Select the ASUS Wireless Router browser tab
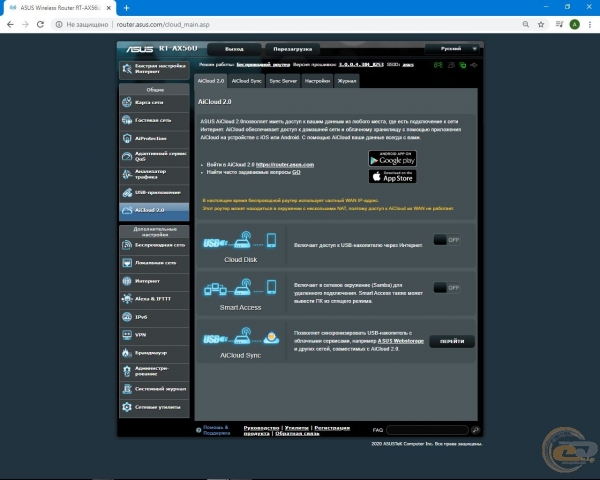This screenshot has height=480, width=600. click(x=59, y=8)
